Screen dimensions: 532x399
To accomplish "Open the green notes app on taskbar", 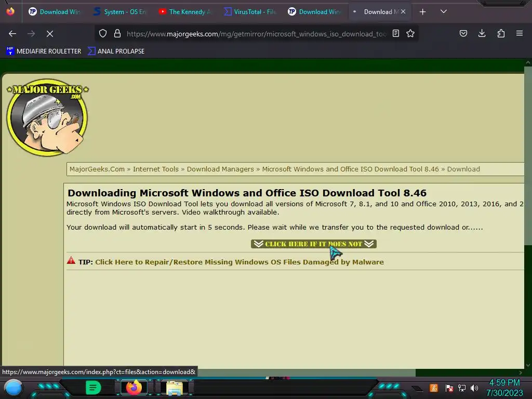I will tap(94, 388).
